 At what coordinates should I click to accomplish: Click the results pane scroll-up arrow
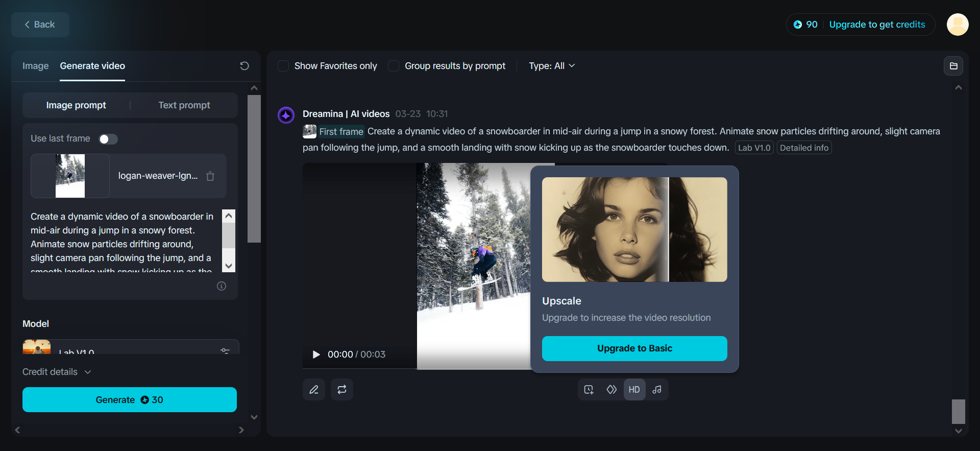959,88
